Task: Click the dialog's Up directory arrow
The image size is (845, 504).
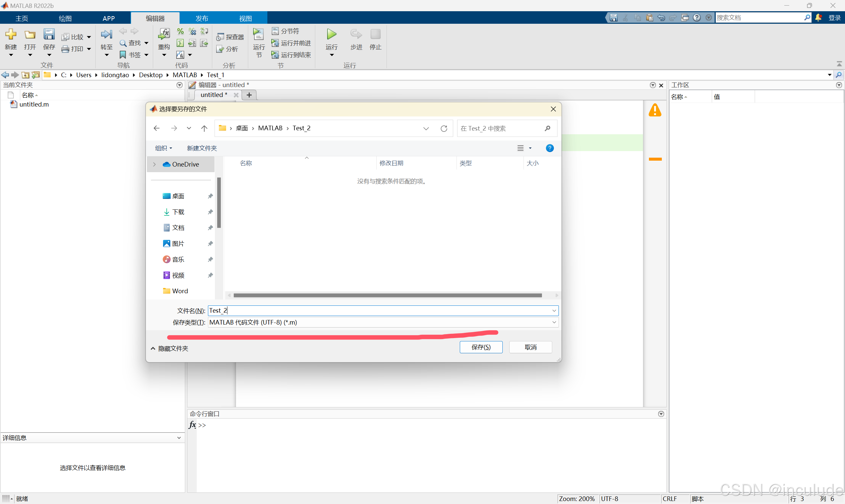Action: tap(204, 128)
